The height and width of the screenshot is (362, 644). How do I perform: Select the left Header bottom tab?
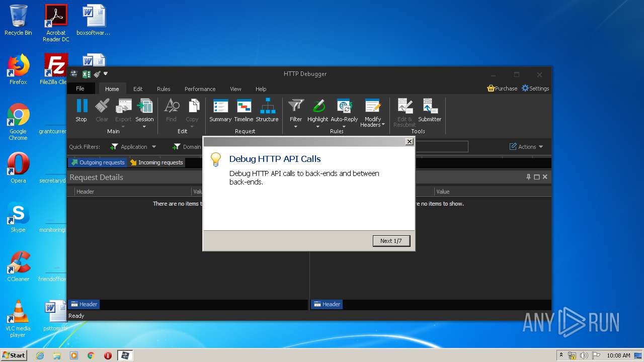(x=84, y=304)
